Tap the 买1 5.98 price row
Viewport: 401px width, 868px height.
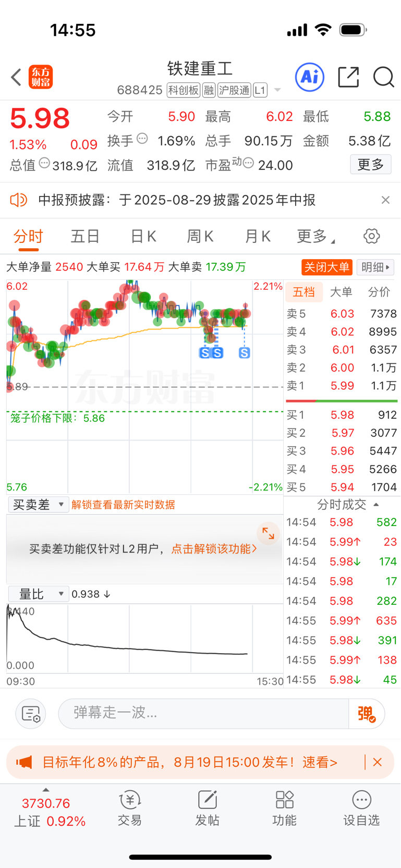pos(342,415)
